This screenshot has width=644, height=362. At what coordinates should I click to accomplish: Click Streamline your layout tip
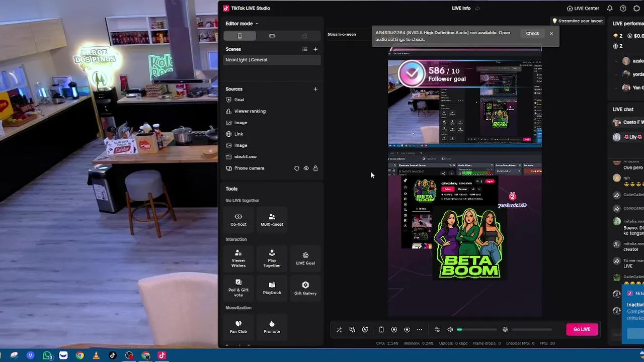(578, 21)
